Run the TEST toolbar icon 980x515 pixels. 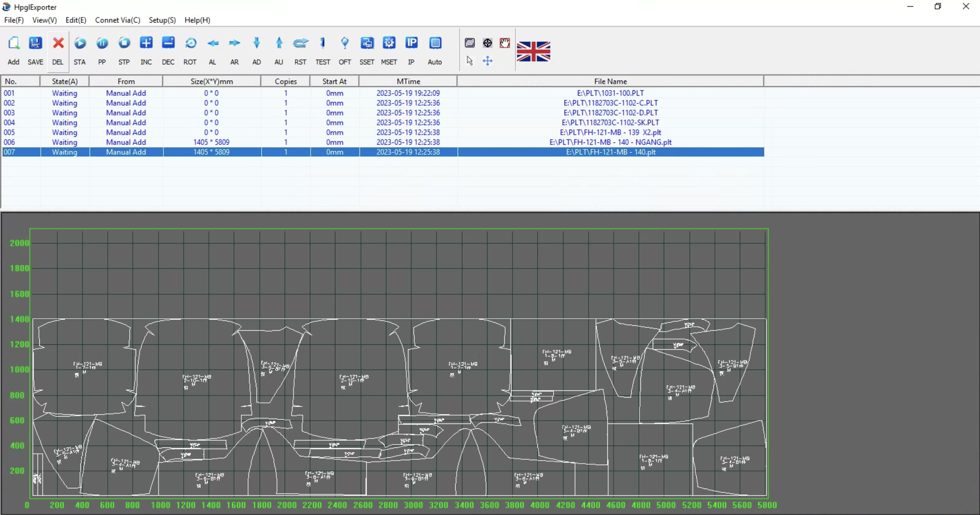323,43
